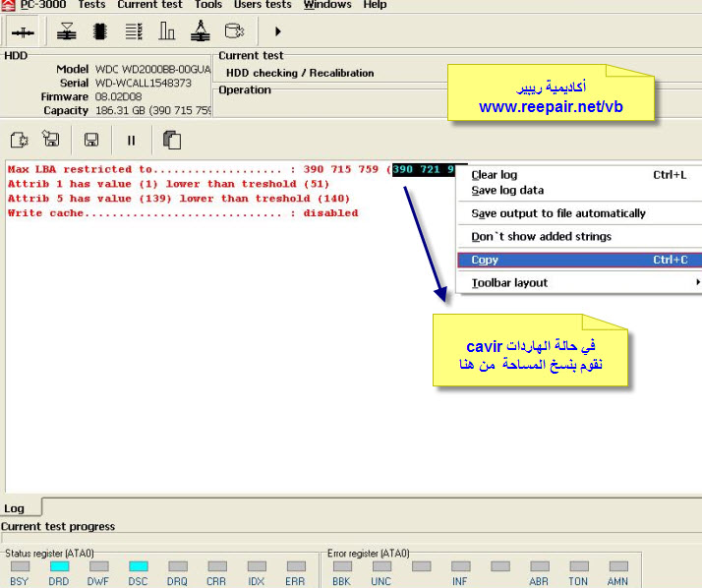Click the Attrib 5 has value log line
Image resolution: width=702 pixels, height=588 pixels.
179,199
